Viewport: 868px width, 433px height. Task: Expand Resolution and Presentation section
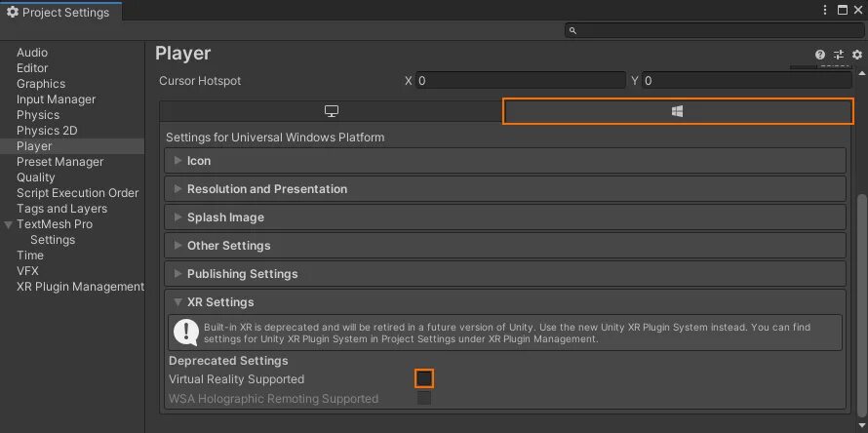click(505, 189)
